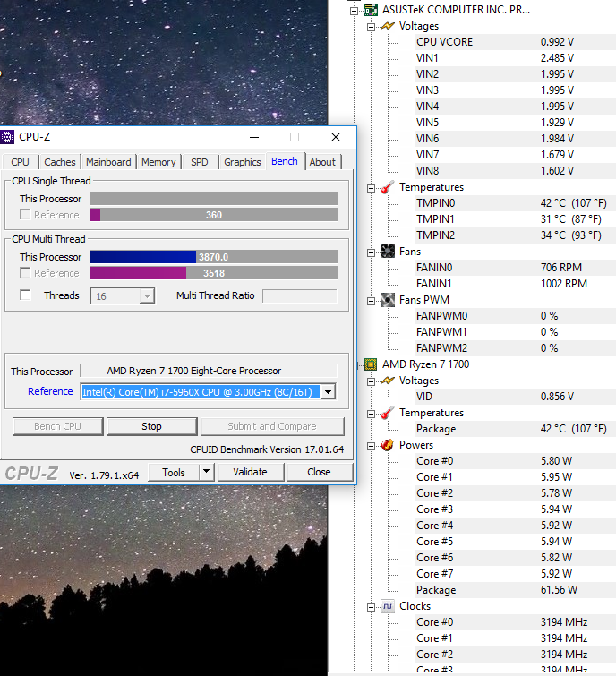Click the Tools button
This screenshot has height=676, width=616.
coord(174,472)
